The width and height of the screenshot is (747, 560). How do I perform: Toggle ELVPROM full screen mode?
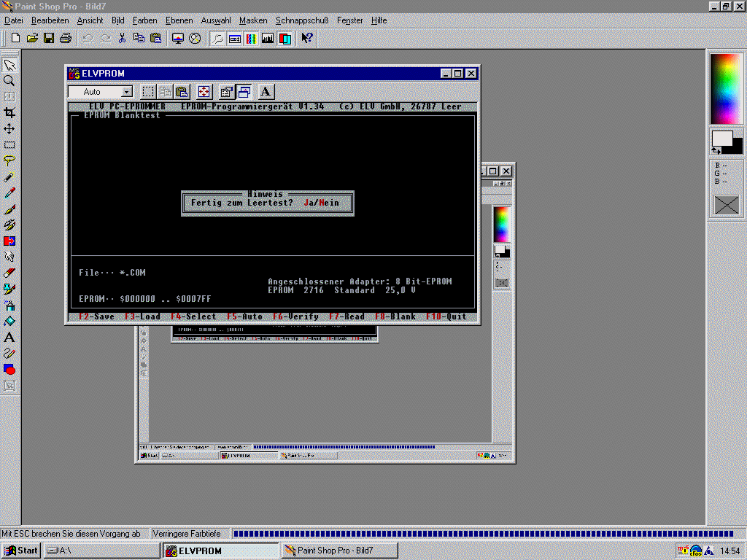[204, 91]
